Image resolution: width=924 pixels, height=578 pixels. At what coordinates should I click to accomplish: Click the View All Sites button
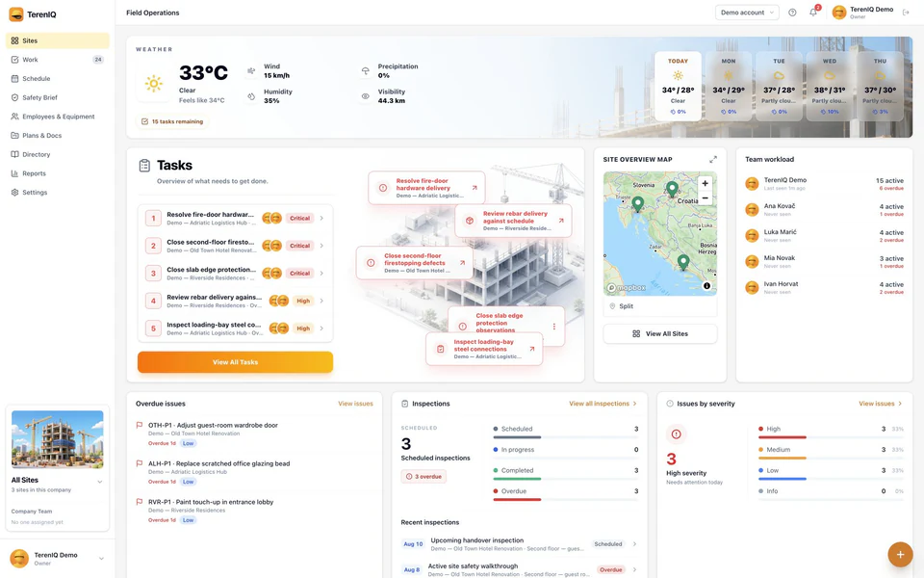pyautogui.click(x=660, y=334)
